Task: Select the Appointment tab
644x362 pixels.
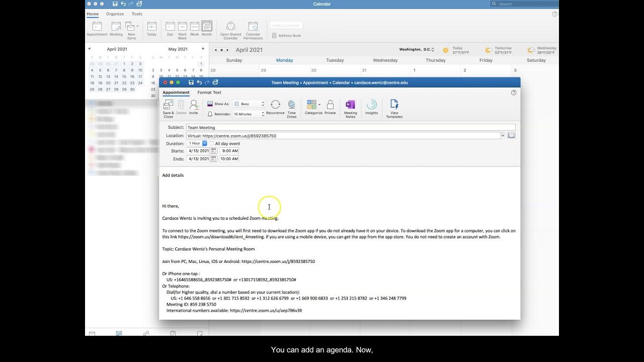Action: point(176,93)
